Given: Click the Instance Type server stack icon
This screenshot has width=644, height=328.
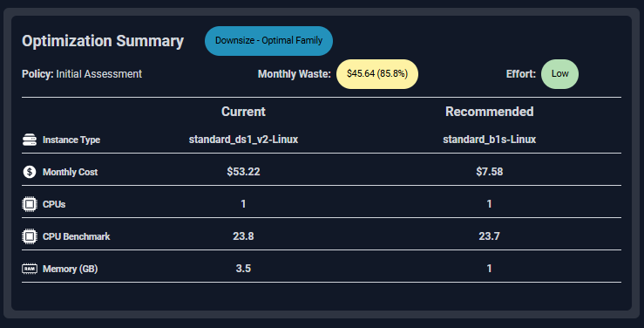Looking at the screenshot, I should [x=30, y=140].
